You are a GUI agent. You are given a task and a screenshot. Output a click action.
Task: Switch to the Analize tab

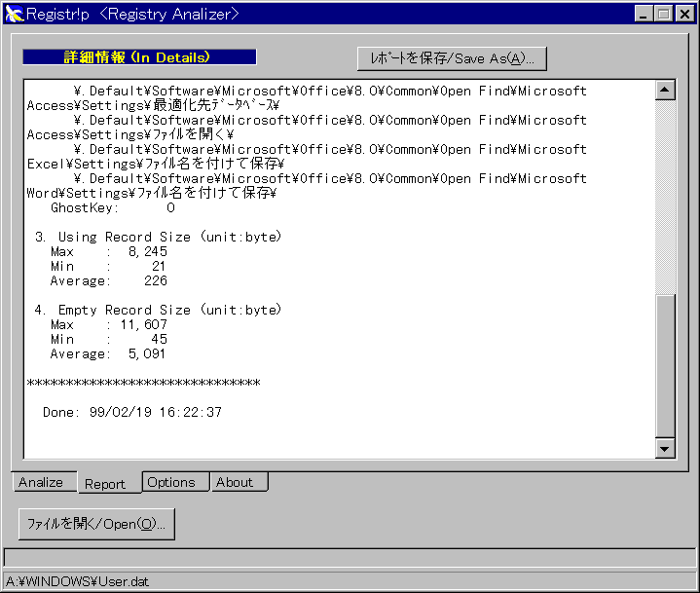[x=41, y=482]
